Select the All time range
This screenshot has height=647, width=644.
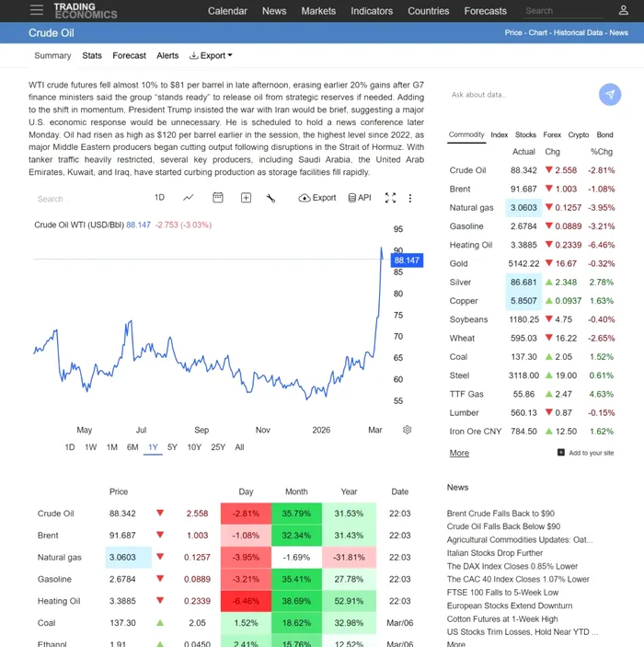pyautogui.click(x=239, y=447)
